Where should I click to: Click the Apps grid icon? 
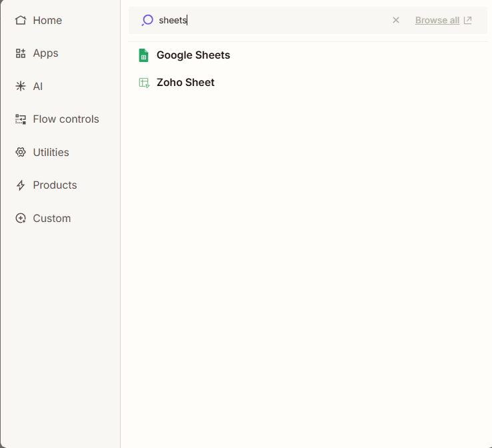[21, 53]
